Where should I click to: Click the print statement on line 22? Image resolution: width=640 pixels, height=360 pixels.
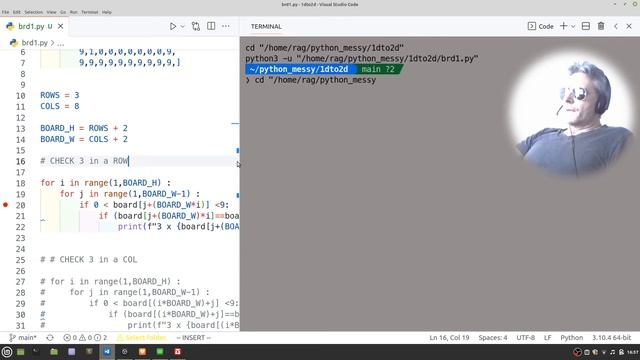[x=178, y=227]
